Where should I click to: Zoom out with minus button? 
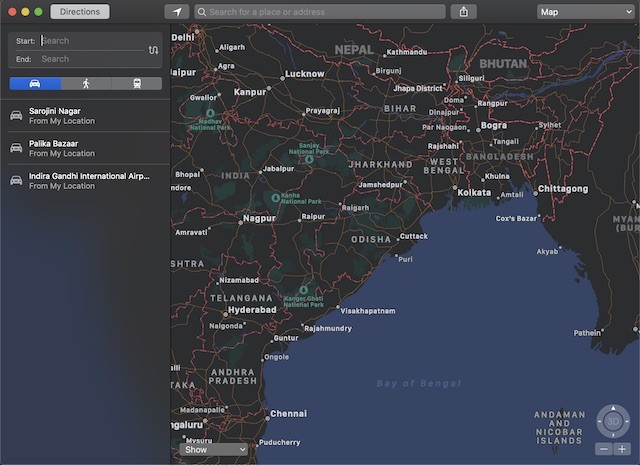pos(604,449)
